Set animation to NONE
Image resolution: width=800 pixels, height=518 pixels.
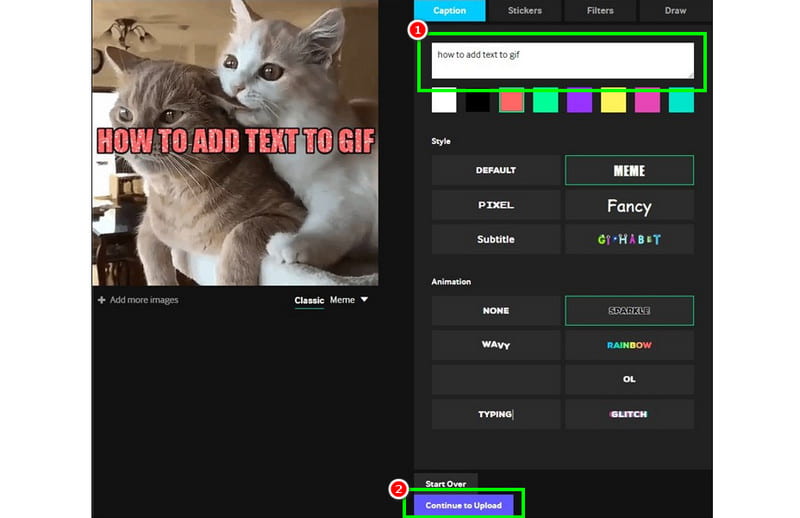coord(496,311)
